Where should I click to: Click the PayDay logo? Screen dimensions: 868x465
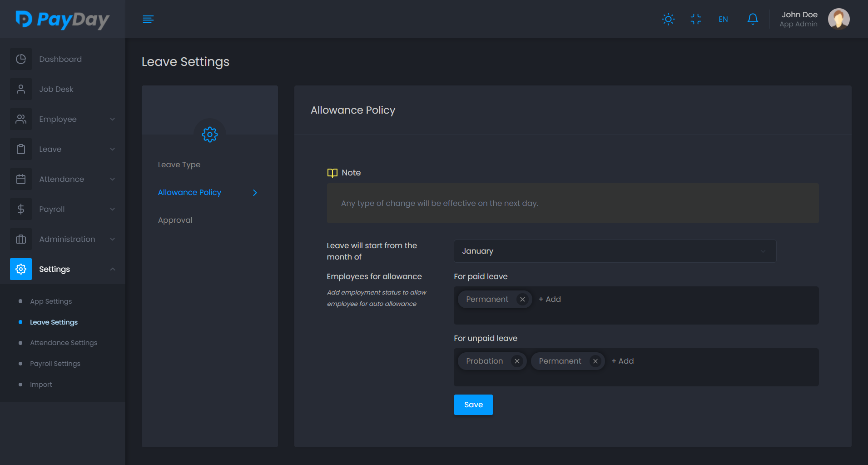coord(63,20)
